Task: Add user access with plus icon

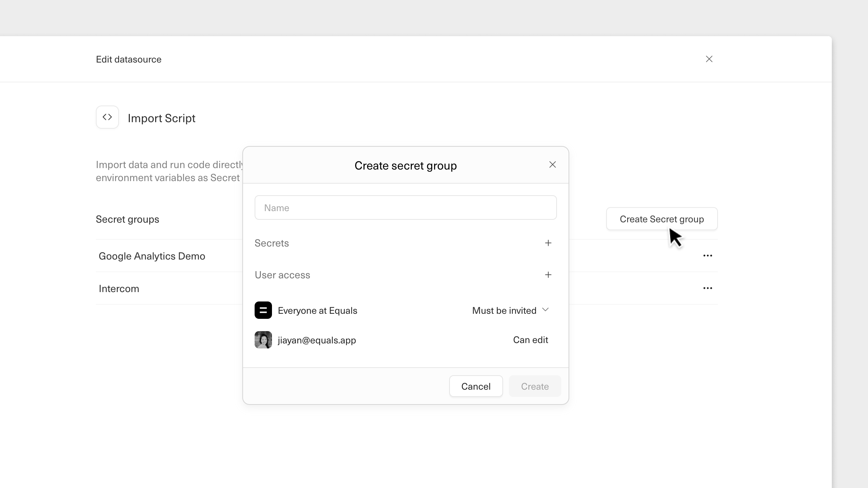Action: click(x=548, y=275)
